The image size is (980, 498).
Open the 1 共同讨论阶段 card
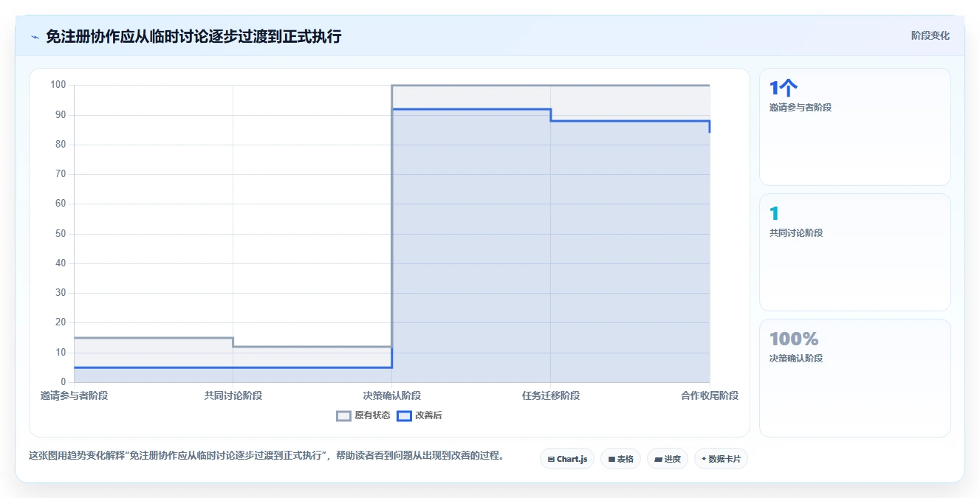pyautogui.click(x=854, y=252)
